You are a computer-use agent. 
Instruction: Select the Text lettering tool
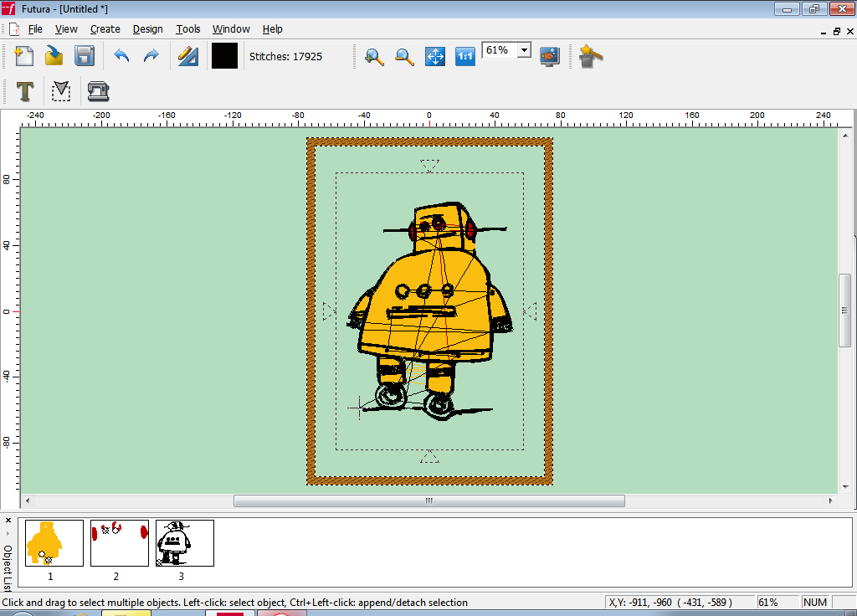24,91
